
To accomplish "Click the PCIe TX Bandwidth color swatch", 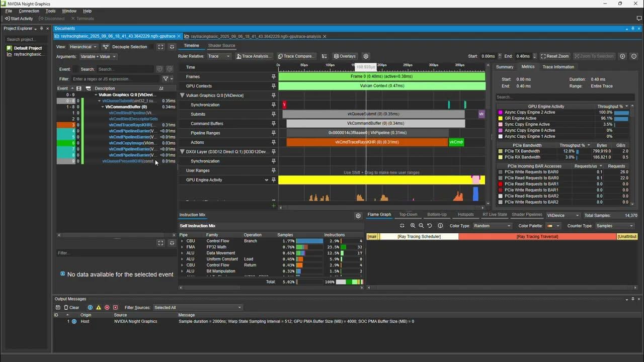I will (500, 151).
